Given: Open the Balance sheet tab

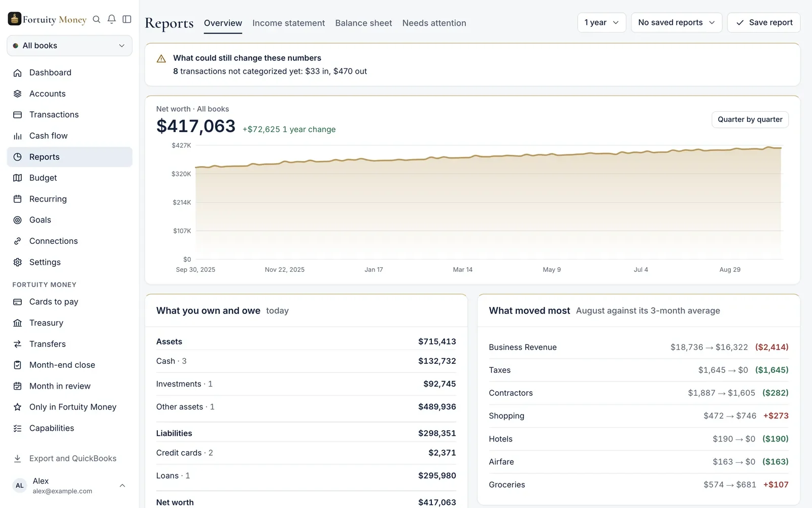Looking at the screenshot, I should tap(363, 23).
